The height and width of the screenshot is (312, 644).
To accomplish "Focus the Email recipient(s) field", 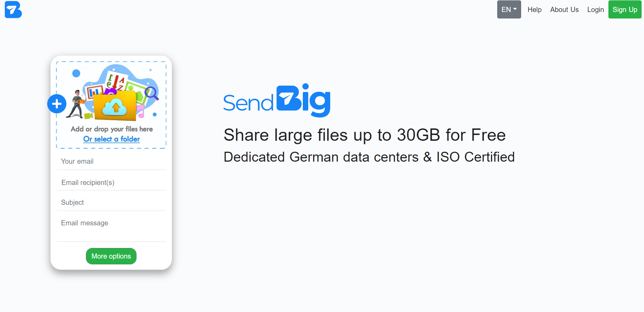I will point(111,182).
